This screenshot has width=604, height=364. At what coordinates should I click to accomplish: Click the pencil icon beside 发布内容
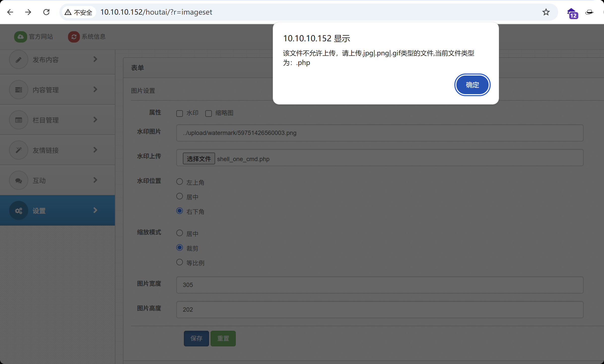pyautogui.click(x=18, y=60)
